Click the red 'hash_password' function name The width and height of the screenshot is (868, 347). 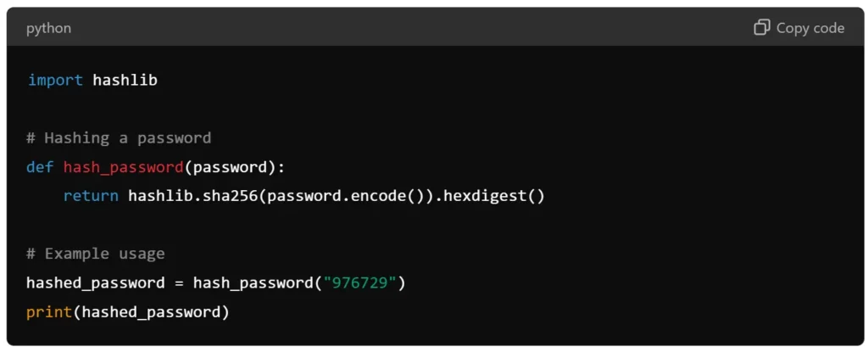124,167
